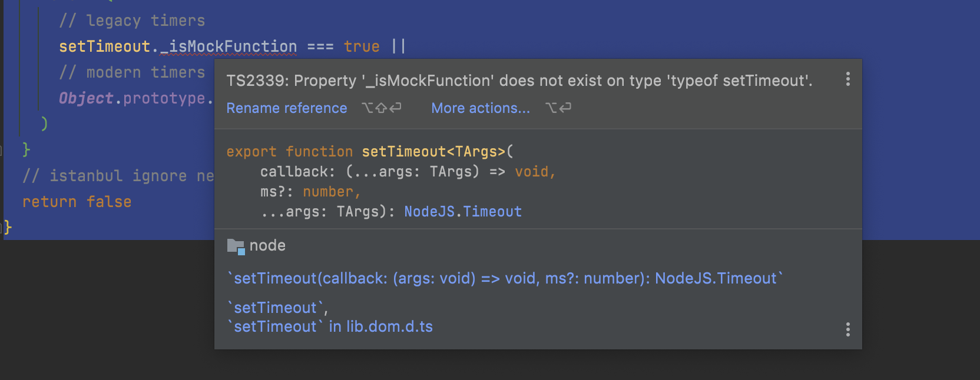This screenshot has height=380, width=980.
Task: Click the underlined _isMockFunction property
Action: [x=230, y=46]
